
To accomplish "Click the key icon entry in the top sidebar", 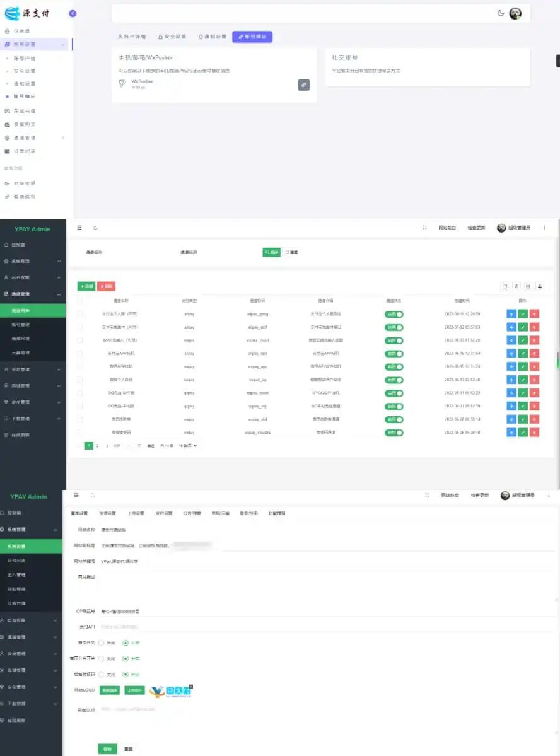I will 20,183.
